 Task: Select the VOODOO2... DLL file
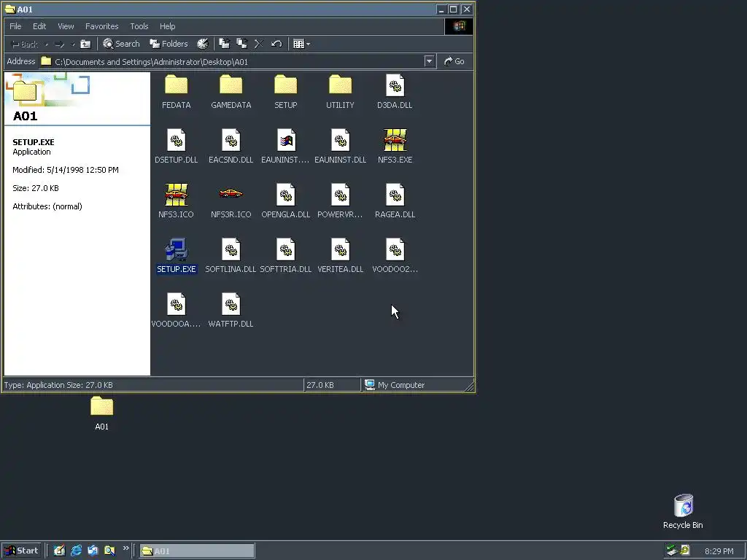[x=395, y=256]
